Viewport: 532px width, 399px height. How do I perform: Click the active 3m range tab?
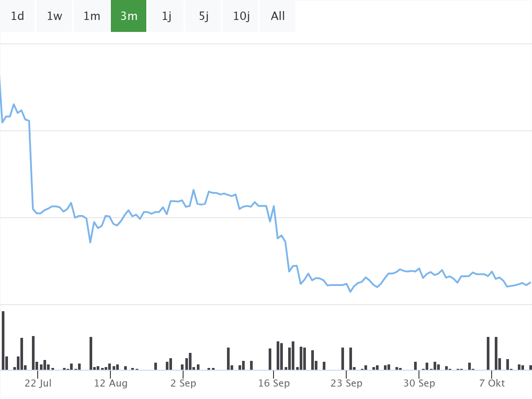click(129, 16)
